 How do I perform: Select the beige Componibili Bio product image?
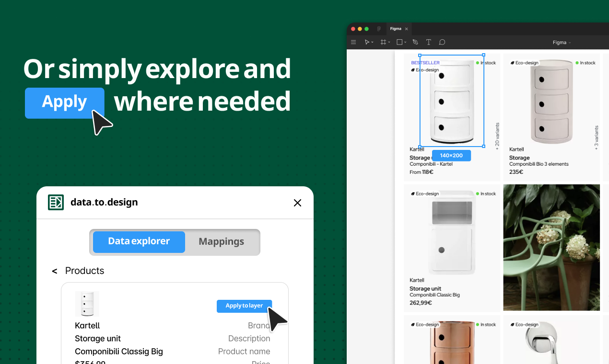point(551,101)
